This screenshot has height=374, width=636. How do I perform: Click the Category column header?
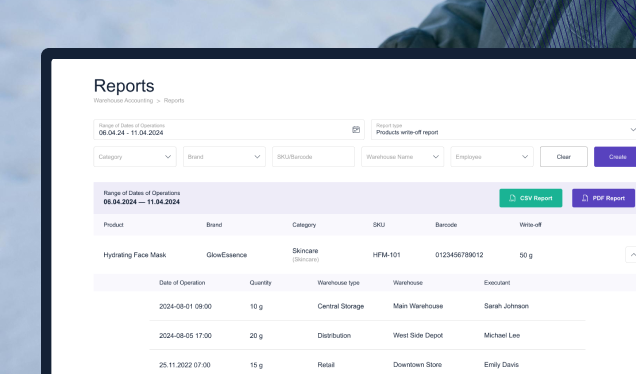(x=304, y=225)
